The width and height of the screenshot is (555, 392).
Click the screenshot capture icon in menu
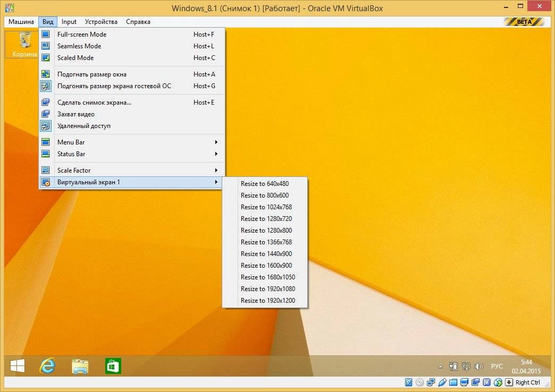click(46, 102)
